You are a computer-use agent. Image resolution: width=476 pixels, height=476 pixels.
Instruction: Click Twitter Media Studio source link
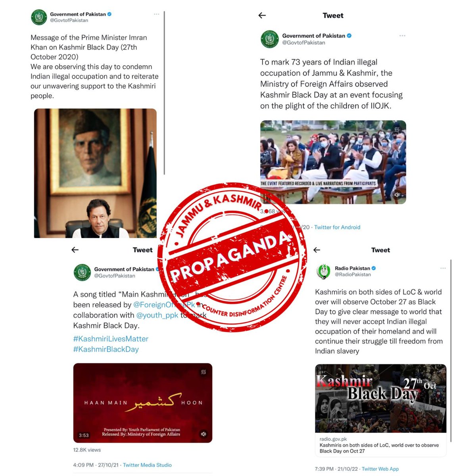coord(147,465)
